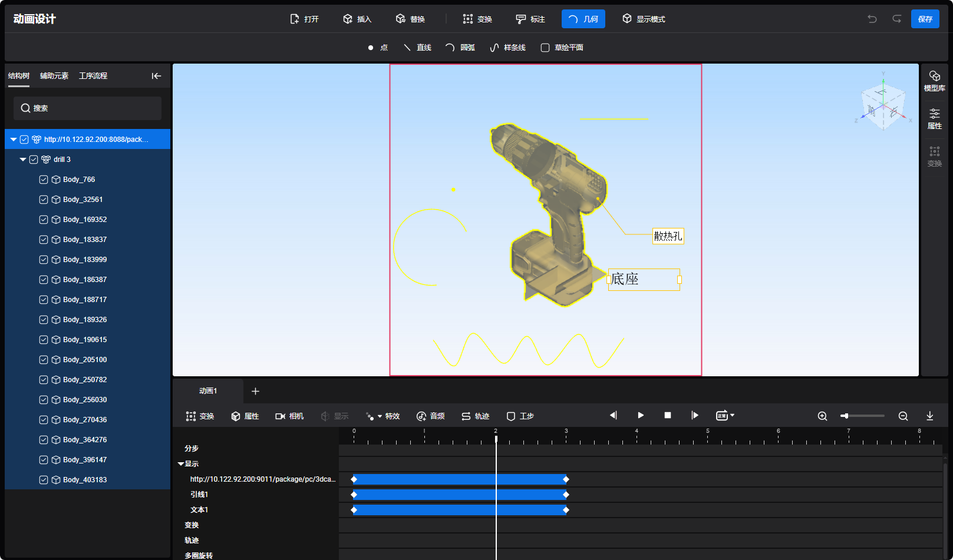The image size is (953, 560).
Task: Click the stop playback icon
Action: 668,416
